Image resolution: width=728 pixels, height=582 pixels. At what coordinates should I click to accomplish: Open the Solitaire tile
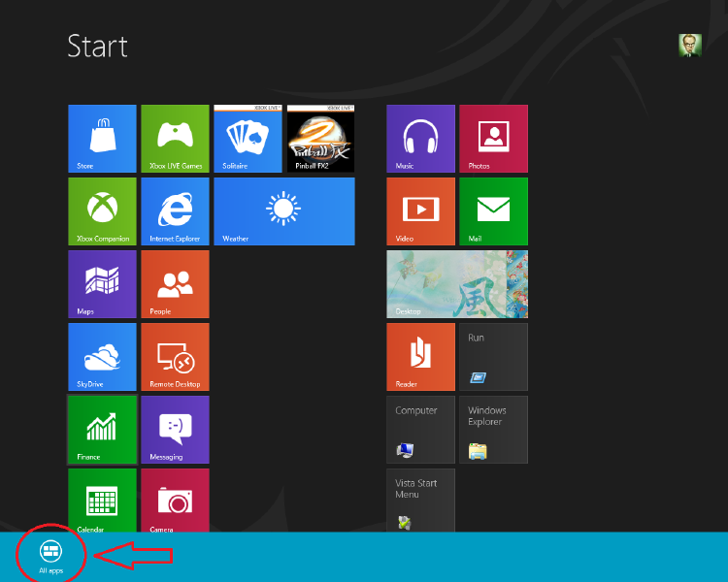pos(248,139)
